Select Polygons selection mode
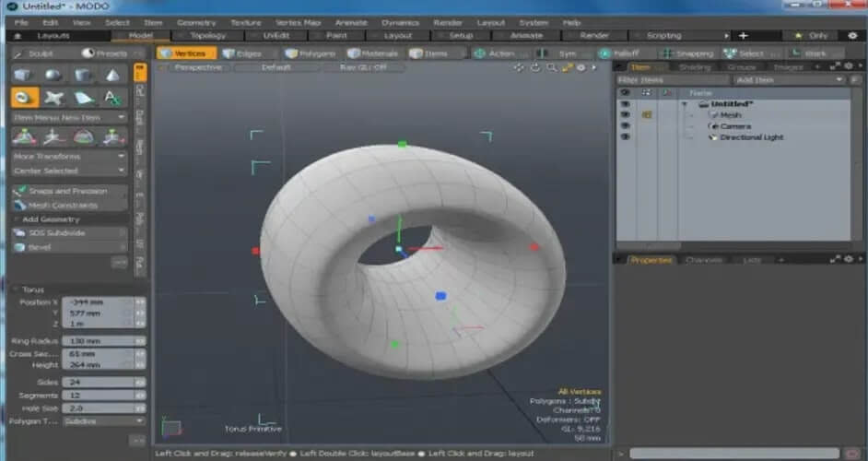The height and width of the screenshot is (461, 868). (311, 53)
